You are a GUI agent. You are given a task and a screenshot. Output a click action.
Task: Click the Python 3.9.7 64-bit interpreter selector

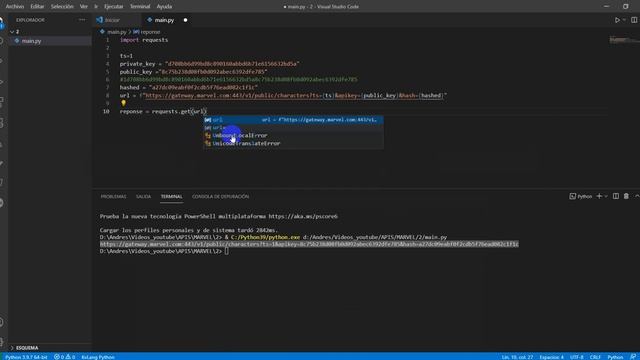pyautogui.click(x=26, y=357)
